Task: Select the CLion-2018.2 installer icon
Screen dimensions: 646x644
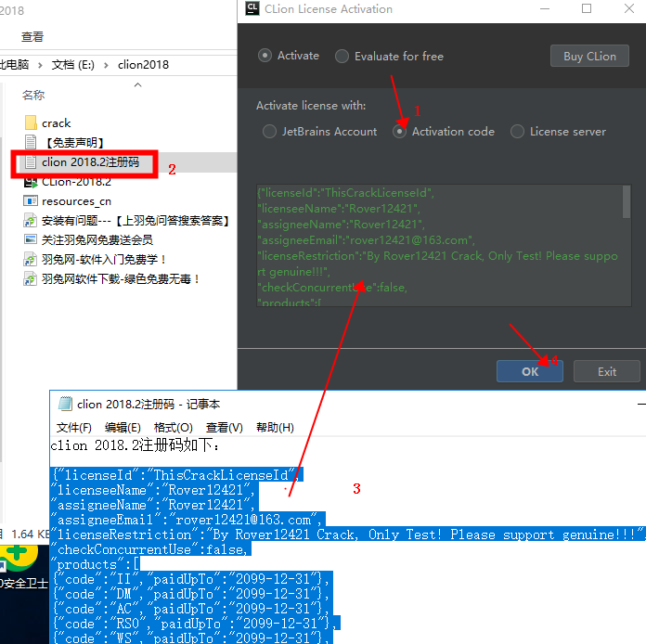Action: pos(31,182)
